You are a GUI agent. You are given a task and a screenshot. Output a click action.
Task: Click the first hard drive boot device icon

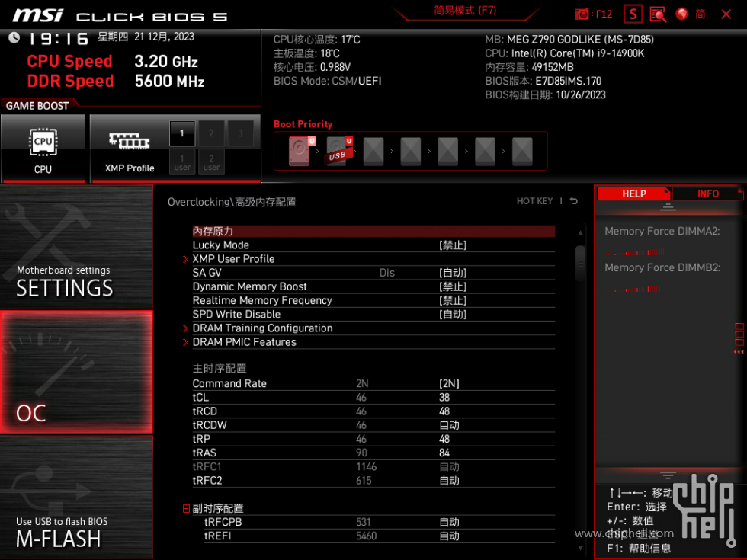[300, 151]
